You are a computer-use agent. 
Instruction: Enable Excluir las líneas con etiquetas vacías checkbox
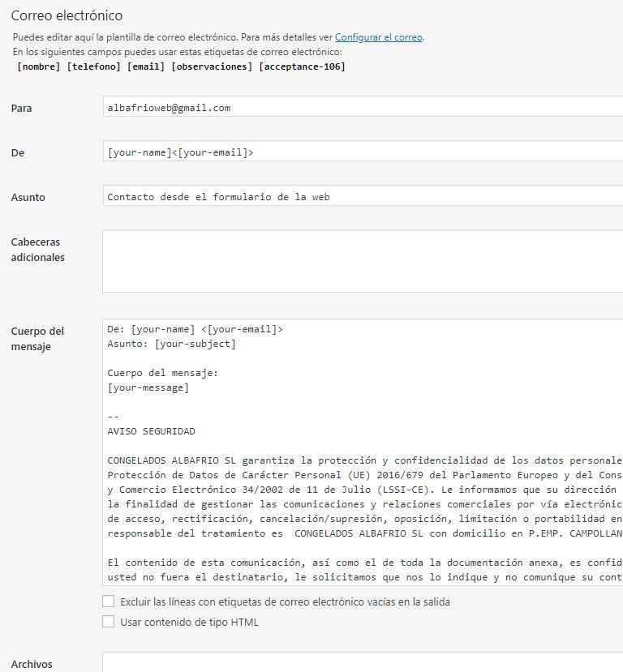(x=109, y=601)
